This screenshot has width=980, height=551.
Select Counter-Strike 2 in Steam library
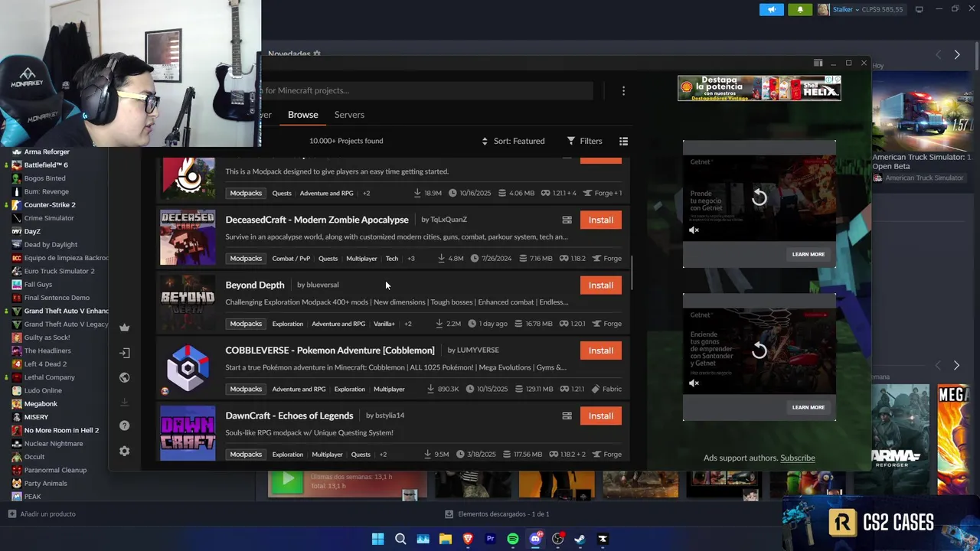pyautogui.click(x=50, y=204)
